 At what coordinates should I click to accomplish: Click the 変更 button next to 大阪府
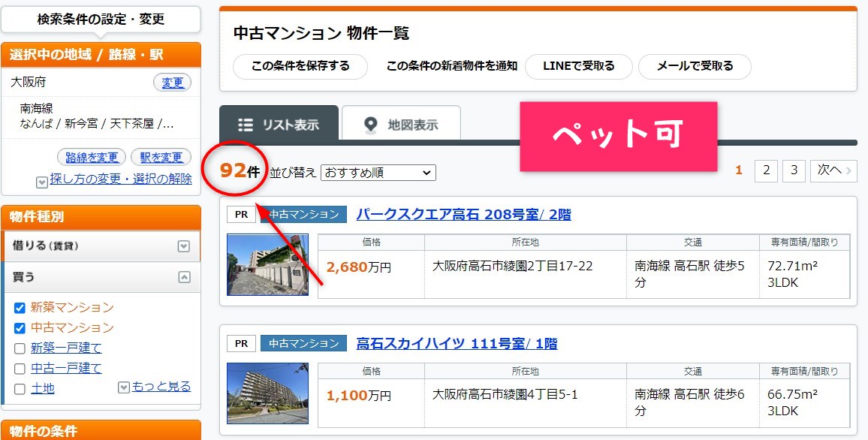(x=172, y=83)
